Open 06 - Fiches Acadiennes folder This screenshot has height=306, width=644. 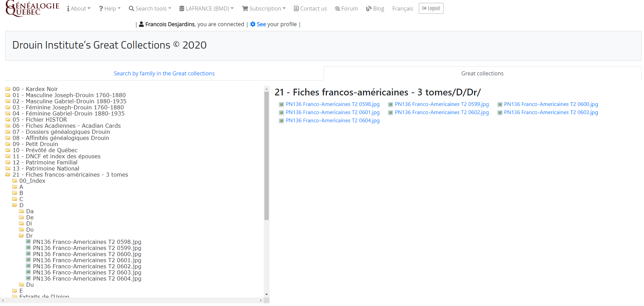67,126
